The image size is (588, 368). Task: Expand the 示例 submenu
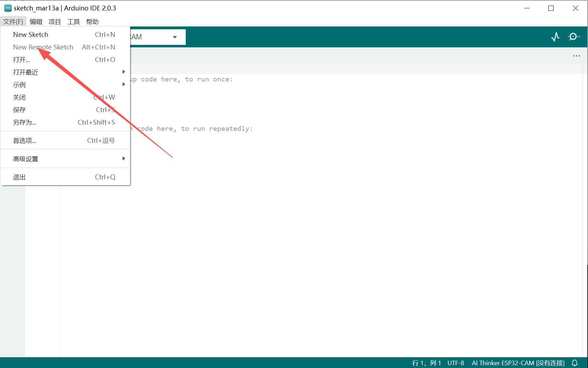coord(66,85)
